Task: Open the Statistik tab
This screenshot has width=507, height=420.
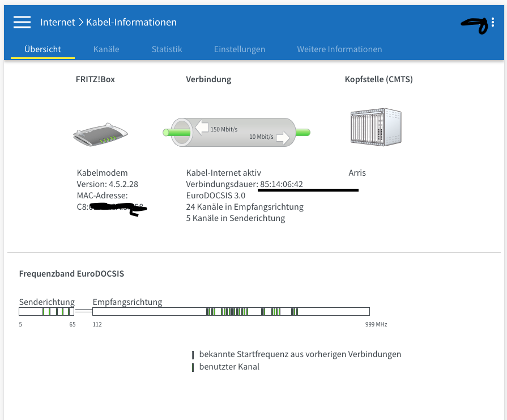Action: tap(167, 49)
